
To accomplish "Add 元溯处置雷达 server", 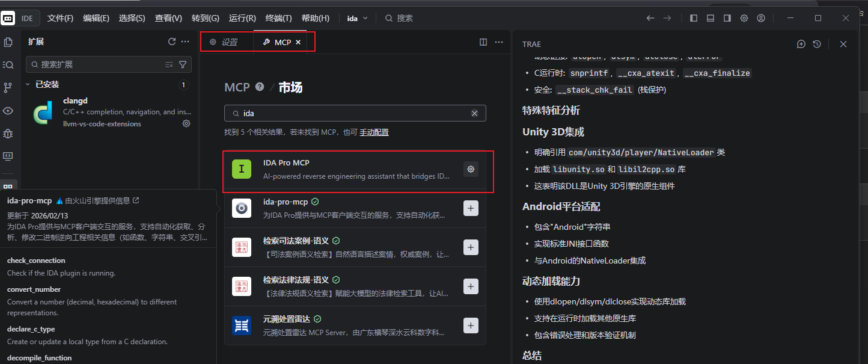I will pos(471,325).
